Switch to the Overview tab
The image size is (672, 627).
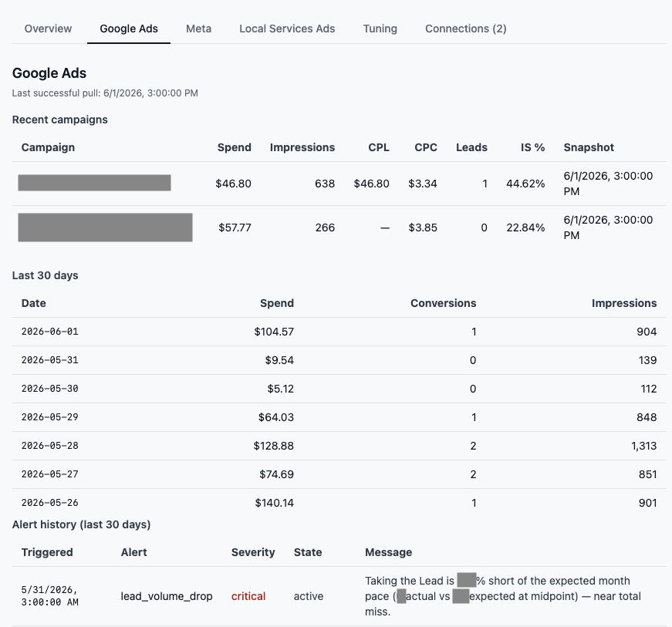(48, 29)
